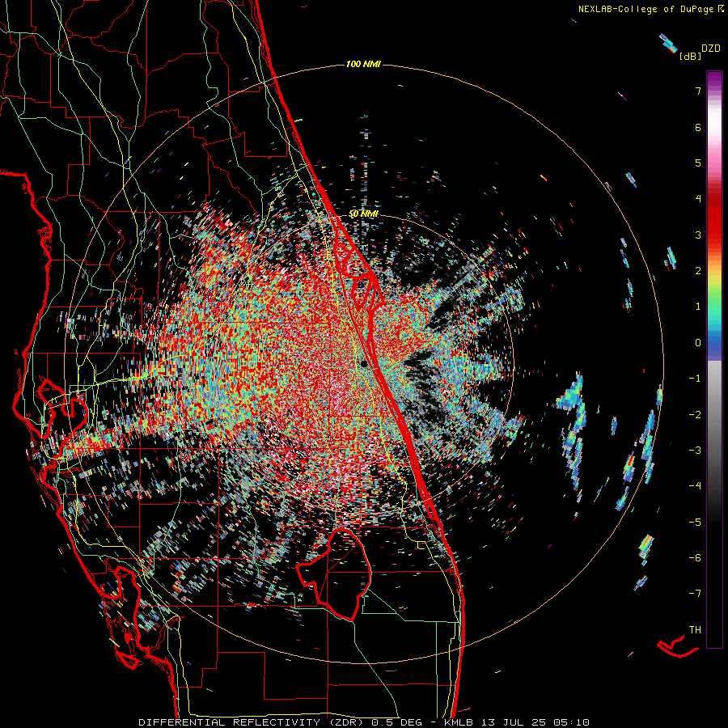This screenshot has width=728, height=728.
Task: Click the 100 NMI range ring label
Action: coord(363,64)
